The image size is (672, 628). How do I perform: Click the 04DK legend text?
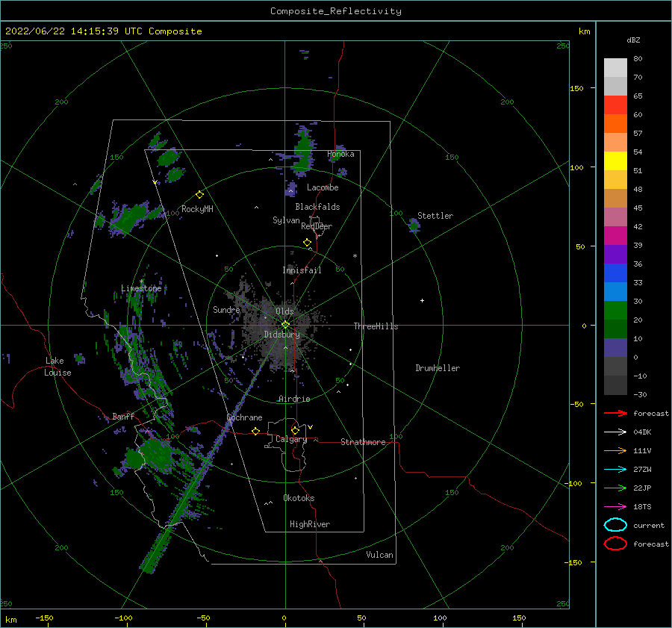(642, 432)
